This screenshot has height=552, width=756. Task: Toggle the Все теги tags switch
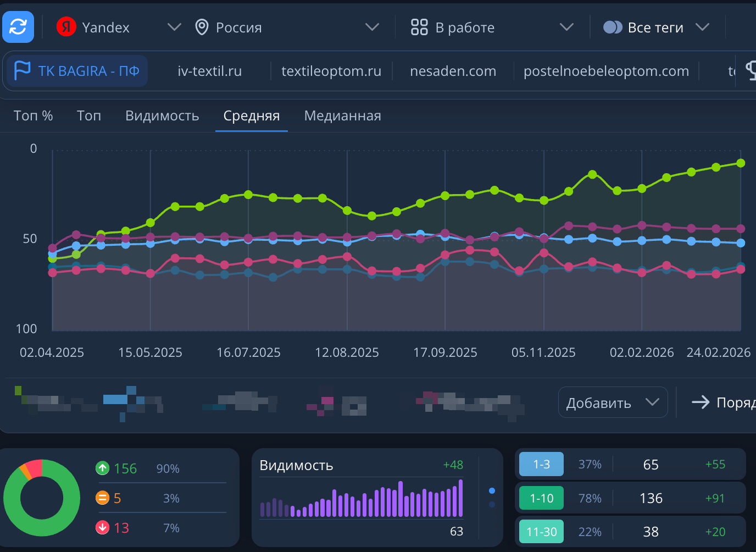click(x=612, y=27)
